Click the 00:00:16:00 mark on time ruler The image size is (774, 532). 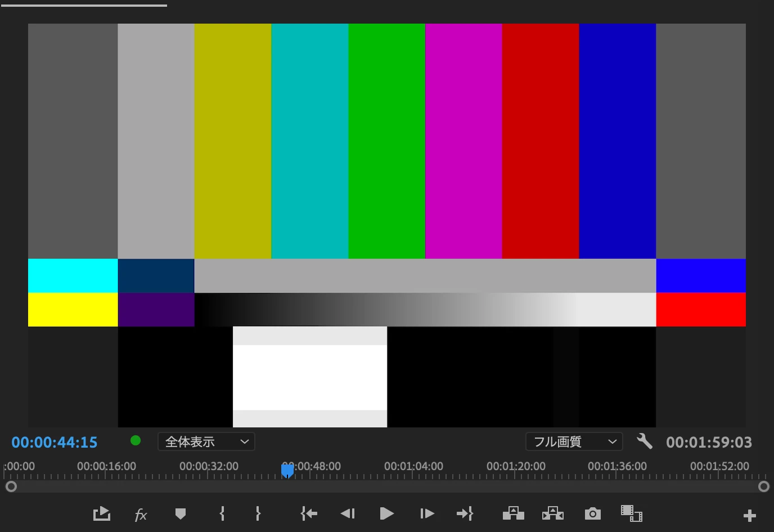(x=106, y=466)
